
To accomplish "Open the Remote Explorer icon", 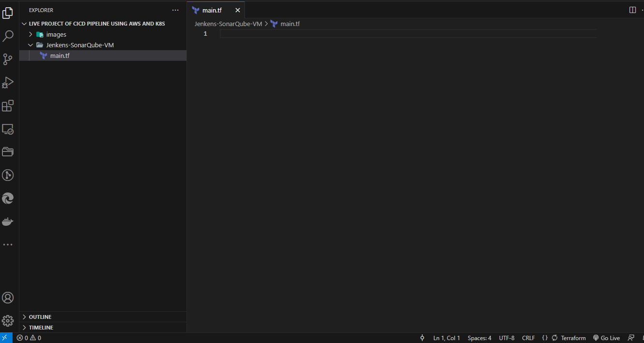I will click(x=8, y=129).
